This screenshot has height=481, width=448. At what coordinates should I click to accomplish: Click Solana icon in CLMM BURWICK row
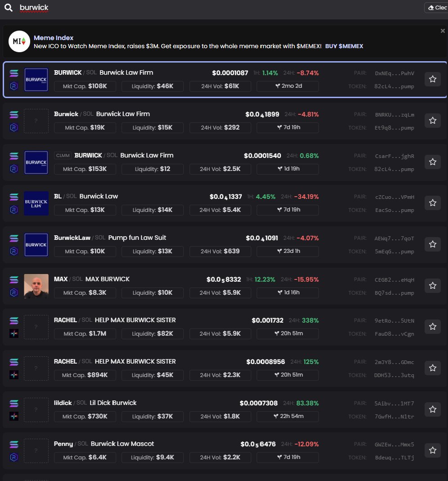tap(14, 156)
